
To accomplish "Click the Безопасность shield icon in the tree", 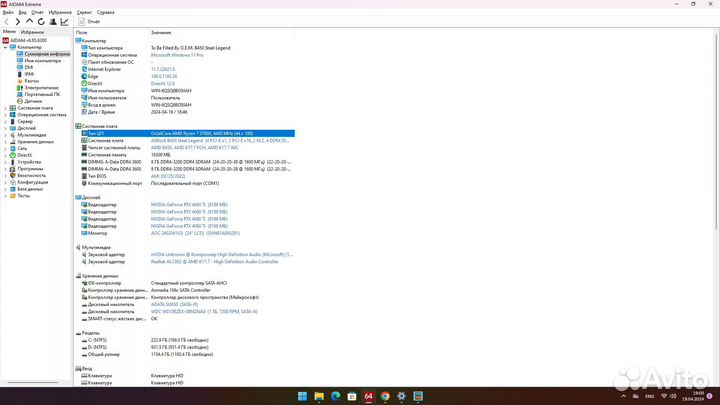I will [x=13, y=175].
